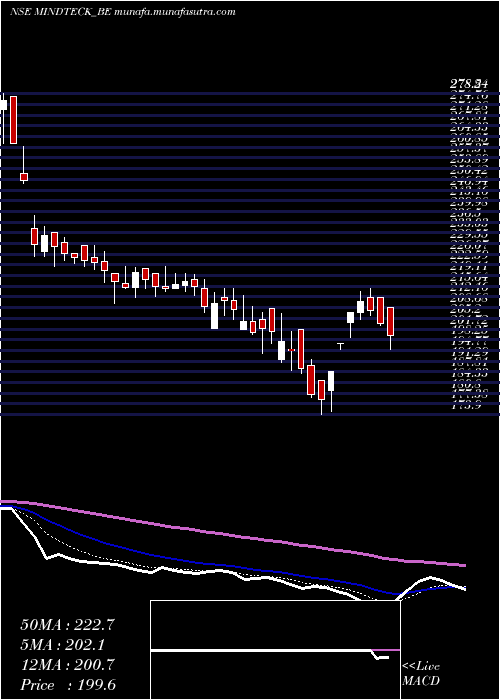Click the 278.34 top price axis label

(x=468, y=83)
